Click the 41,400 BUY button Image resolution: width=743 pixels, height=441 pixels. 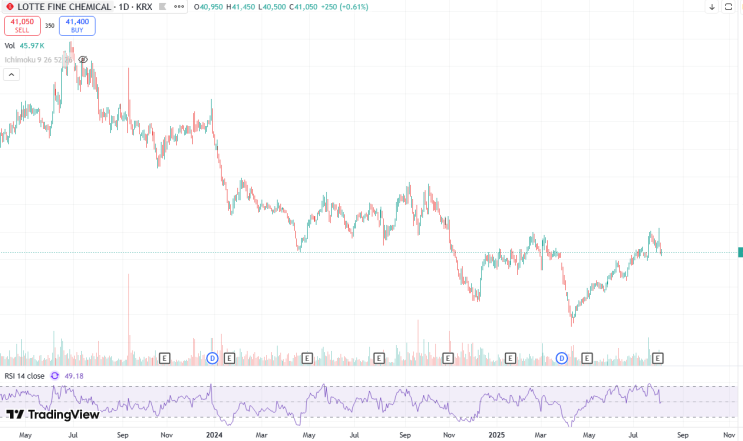point(77,26)
